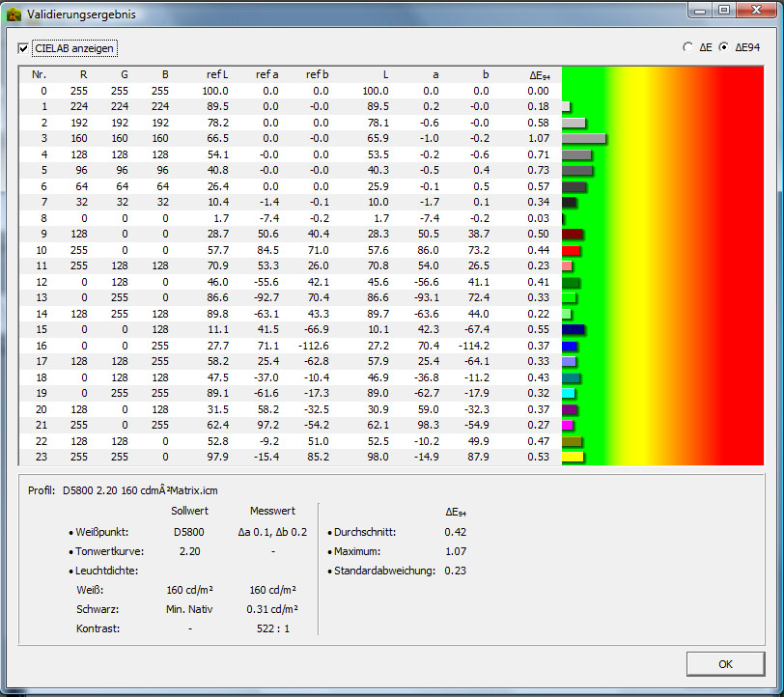Close the Validierungsergebnis window
This screenshot has width=784, height=697.
(x=757, y=10)
